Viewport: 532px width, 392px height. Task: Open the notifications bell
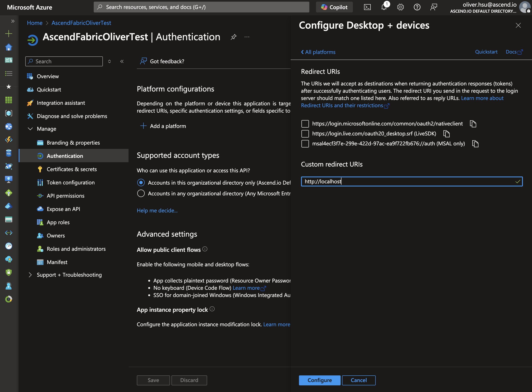tap(384, 7)
